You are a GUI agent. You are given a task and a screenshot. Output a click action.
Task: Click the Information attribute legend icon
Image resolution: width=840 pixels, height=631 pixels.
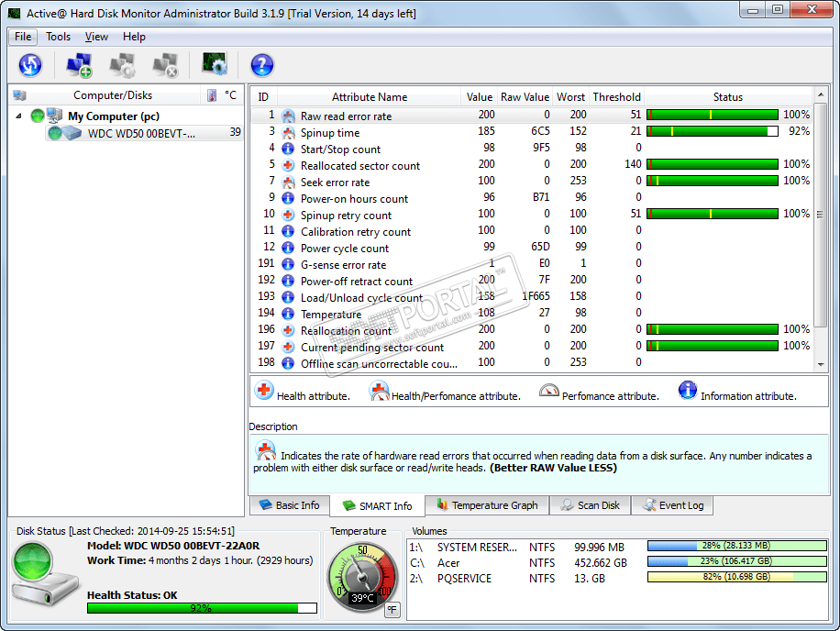pos(688,391)
